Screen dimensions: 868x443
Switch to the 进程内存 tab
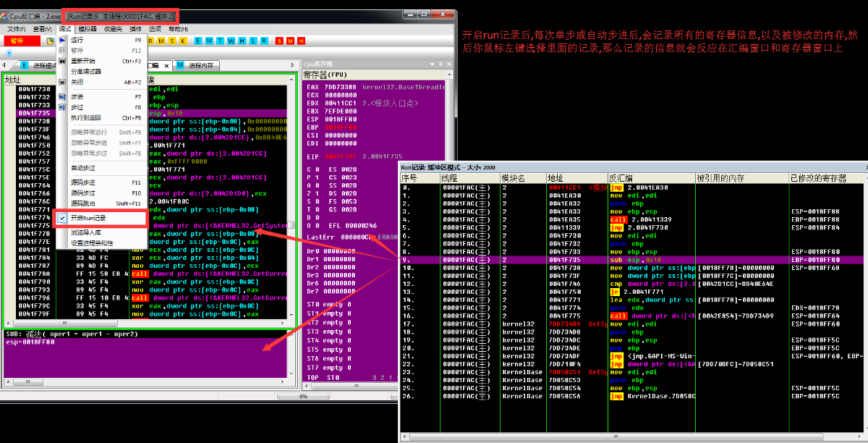tap(195, 65)
